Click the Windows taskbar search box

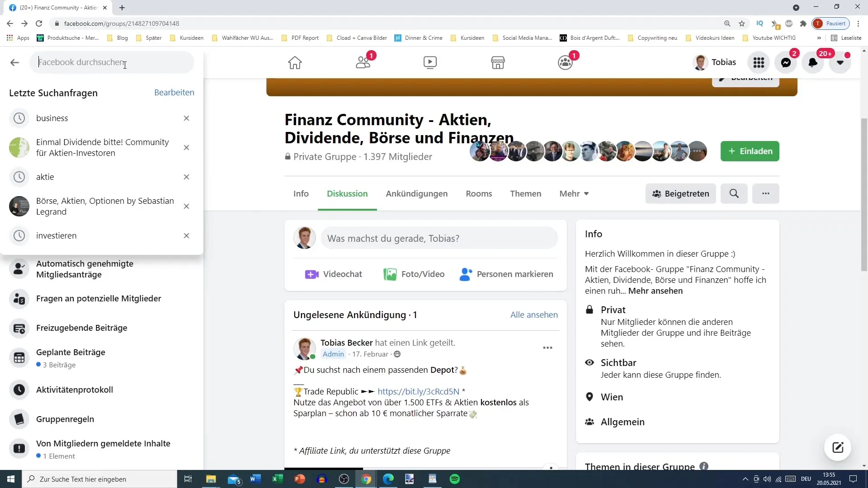(99, 479)
